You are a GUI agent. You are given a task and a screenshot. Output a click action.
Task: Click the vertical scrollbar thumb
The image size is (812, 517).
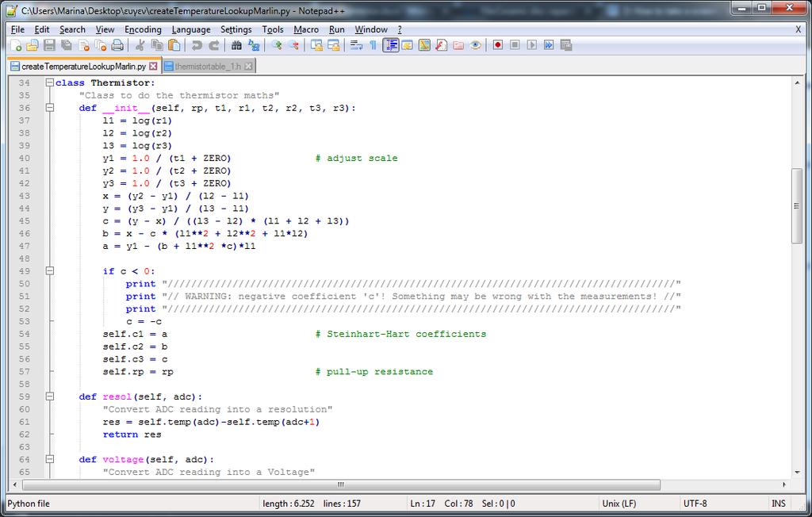(x=797, y=205)
